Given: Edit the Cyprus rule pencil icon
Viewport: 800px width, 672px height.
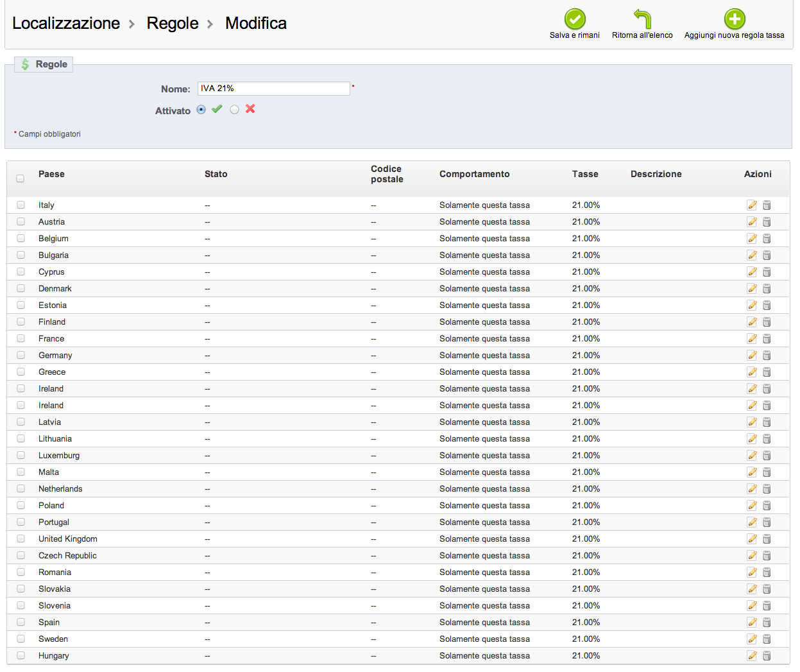Looking at the screenshot, I should (x=752, y=272).
